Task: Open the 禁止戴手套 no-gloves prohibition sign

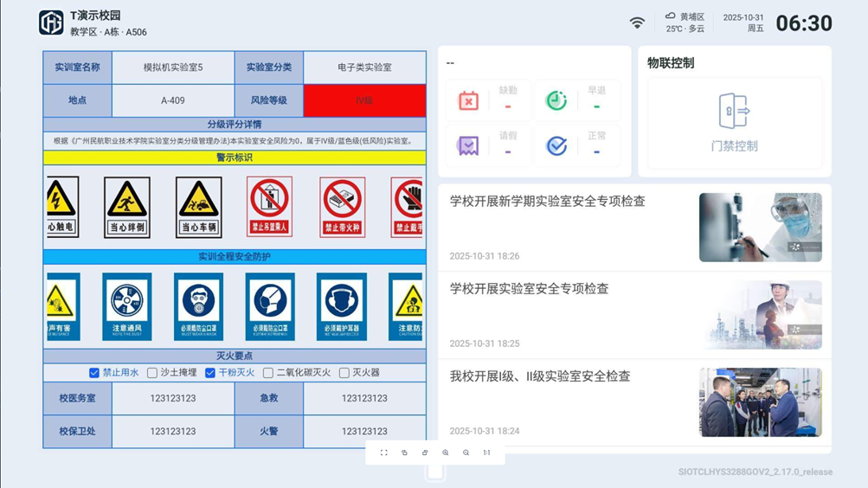Action: pos(407,208)
